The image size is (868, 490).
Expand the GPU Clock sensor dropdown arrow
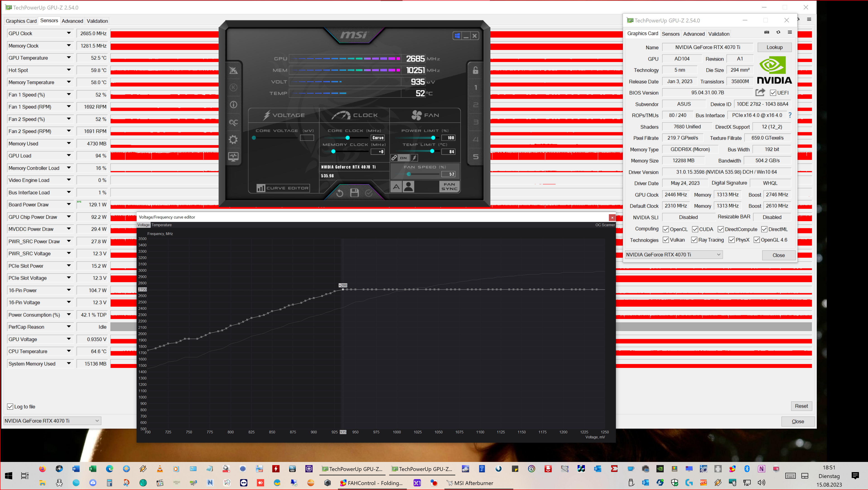point(69,33)
